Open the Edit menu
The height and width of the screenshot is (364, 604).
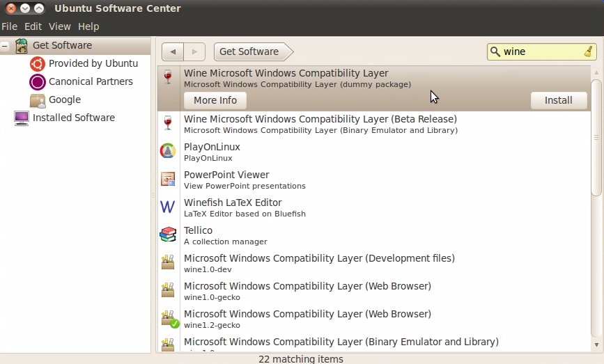coord(33,26)
